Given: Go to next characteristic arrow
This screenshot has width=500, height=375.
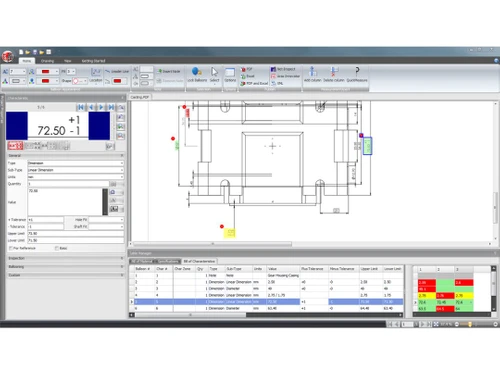Looking at the screenshot, I should point(101,107).
